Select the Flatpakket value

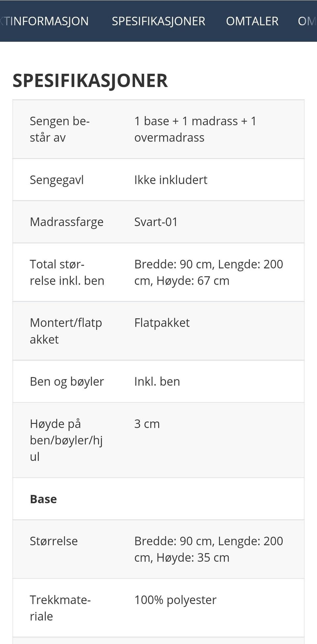[162, 323]
